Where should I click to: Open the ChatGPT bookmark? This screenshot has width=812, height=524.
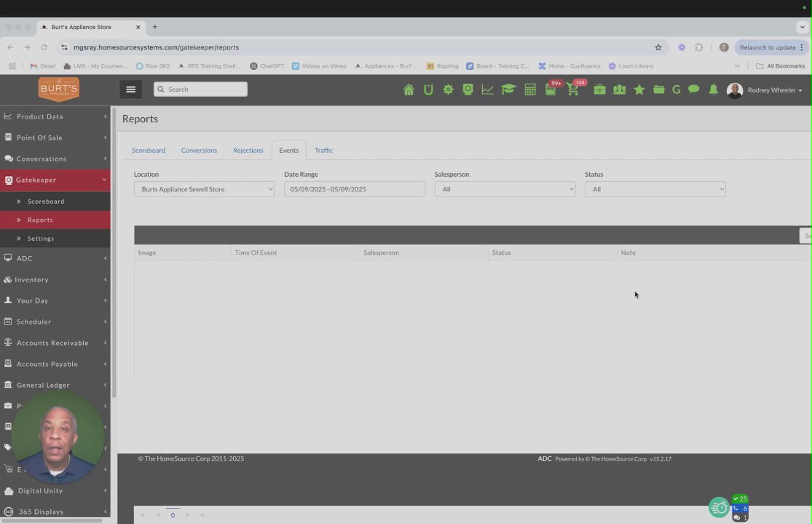tap(267, 66)
